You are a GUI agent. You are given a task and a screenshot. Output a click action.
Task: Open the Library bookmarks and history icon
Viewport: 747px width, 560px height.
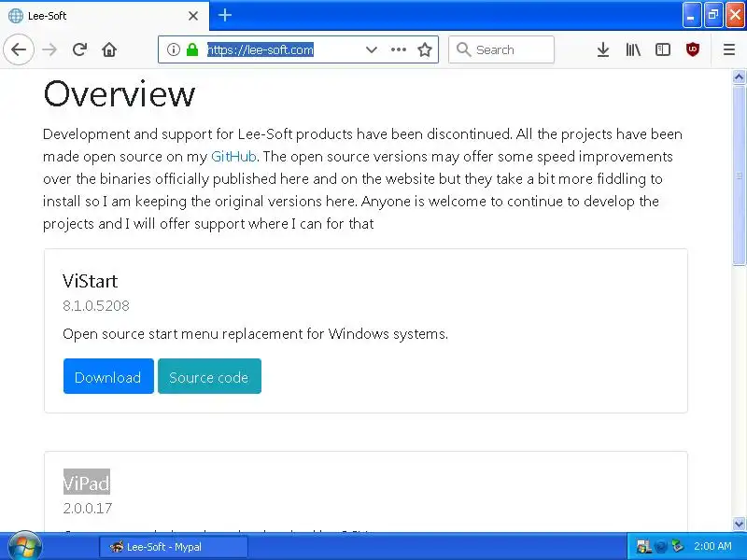click(633, 49)
